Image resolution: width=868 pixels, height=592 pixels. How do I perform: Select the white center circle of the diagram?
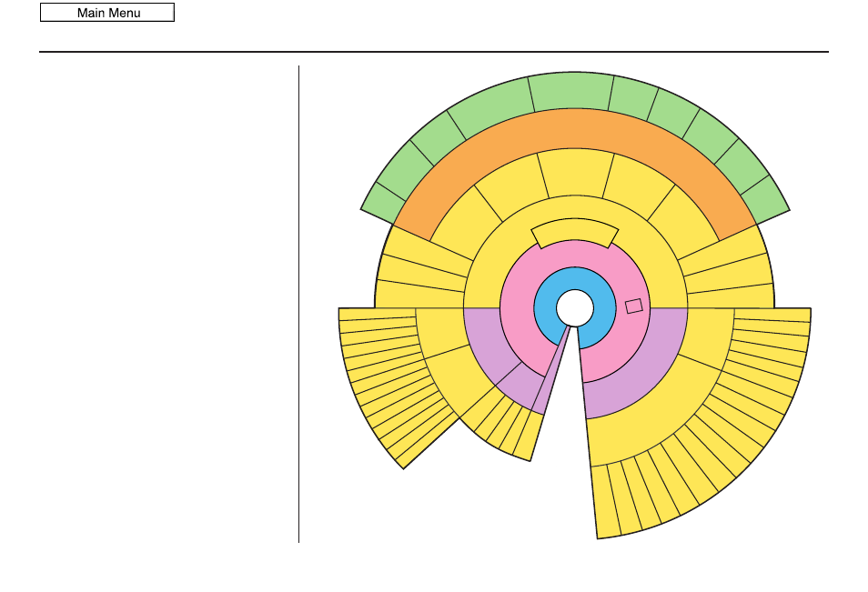coord(575,308)
